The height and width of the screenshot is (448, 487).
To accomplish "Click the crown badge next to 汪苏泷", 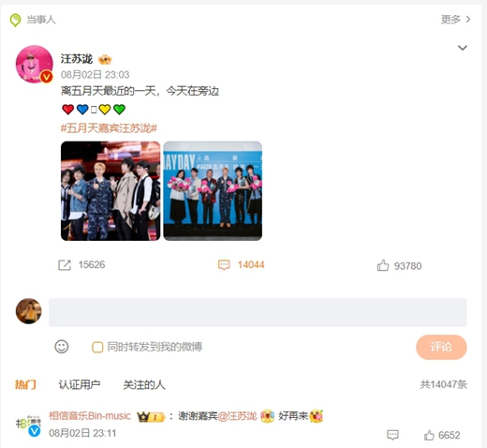I will pos(105,59).
